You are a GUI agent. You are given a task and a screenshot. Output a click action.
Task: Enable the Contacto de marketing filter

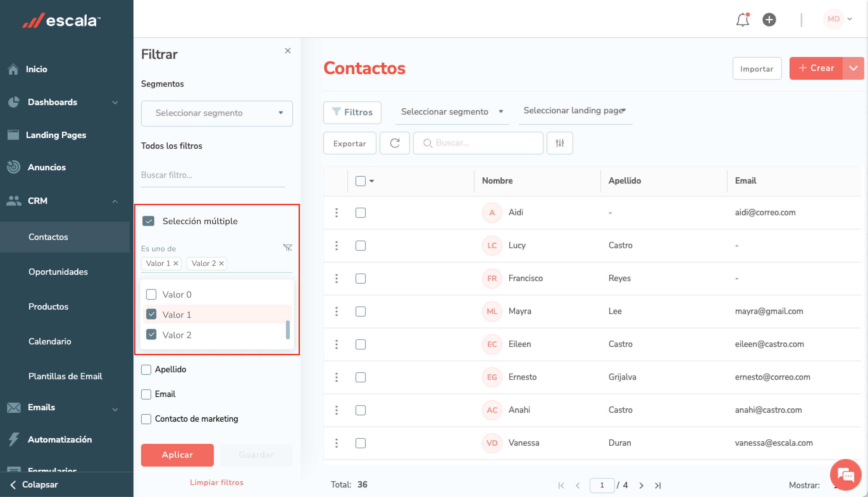click(146, 419)
